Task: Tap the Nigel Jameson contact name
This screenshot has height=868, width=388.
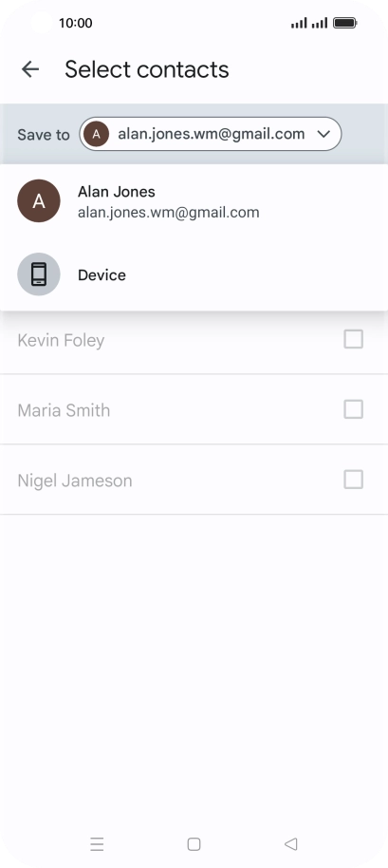Action: [x=75, y=481]
